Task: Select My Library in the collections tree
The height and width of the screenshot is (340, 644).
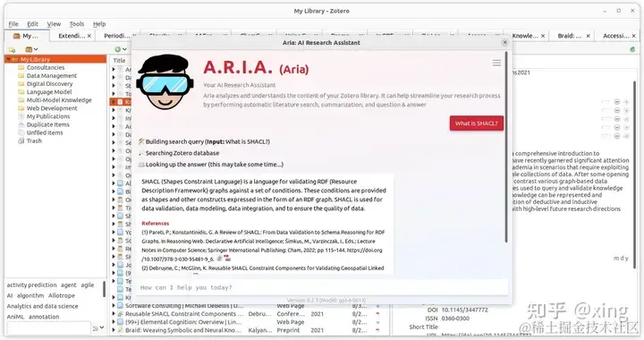Action: [55, 60]
